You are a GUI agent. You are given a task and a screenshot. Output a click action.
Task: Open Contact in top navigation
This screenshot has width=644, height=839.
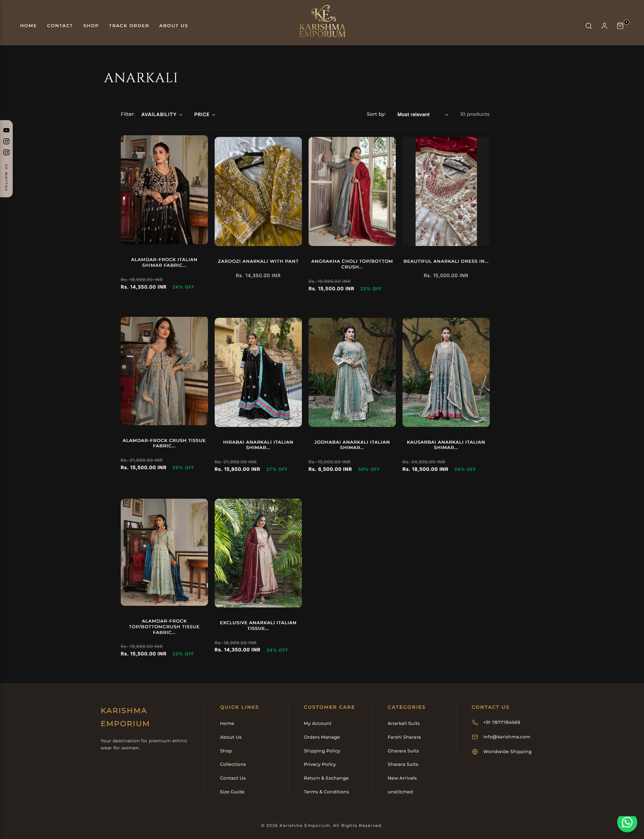coord(60,26)
